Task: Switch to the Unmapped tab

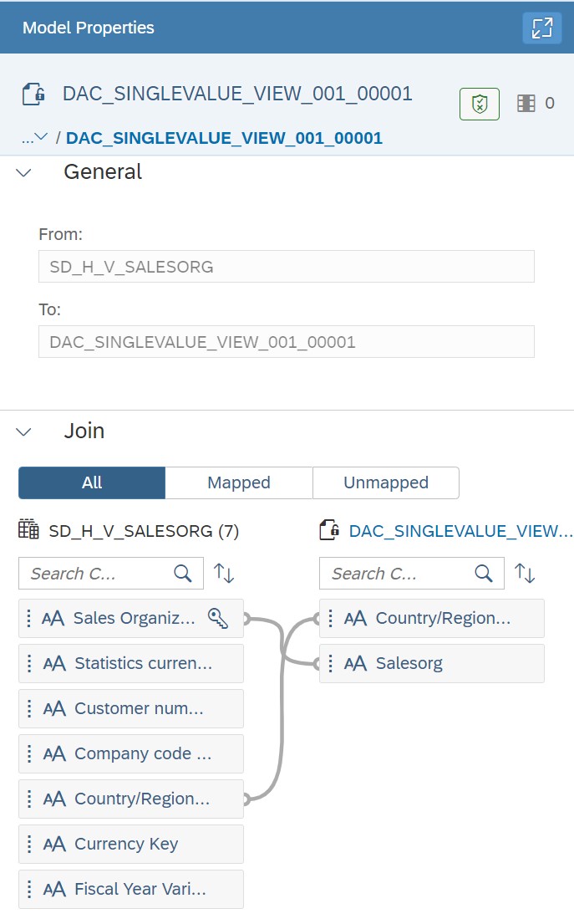Action: click(x=385, y=482)
